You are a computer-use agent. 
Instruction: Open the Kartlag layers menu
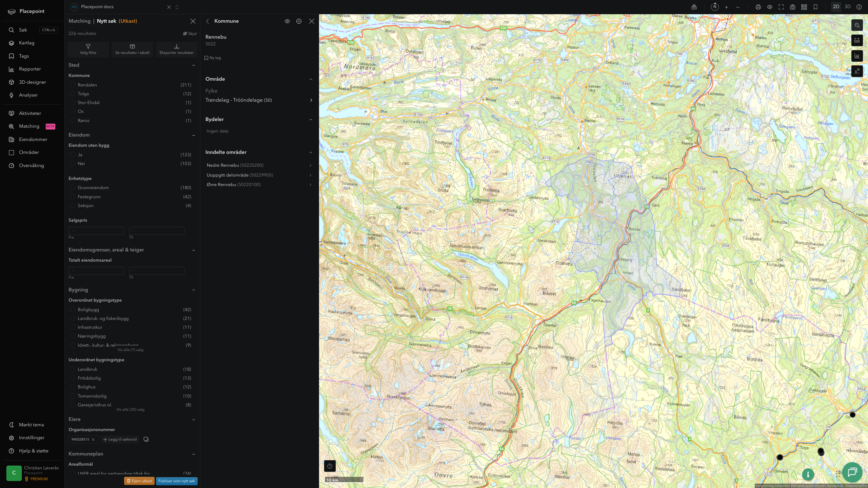(26, 43)
